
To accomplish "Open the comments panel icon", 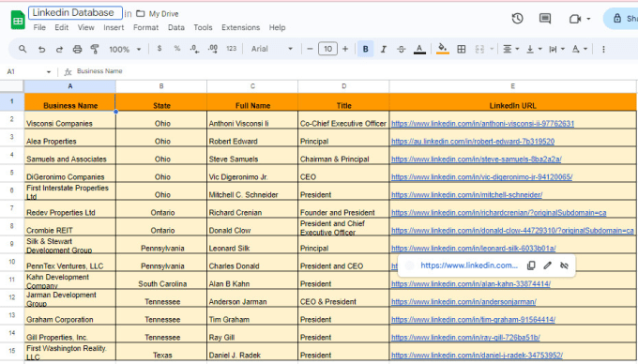I will tap(545, 19).
